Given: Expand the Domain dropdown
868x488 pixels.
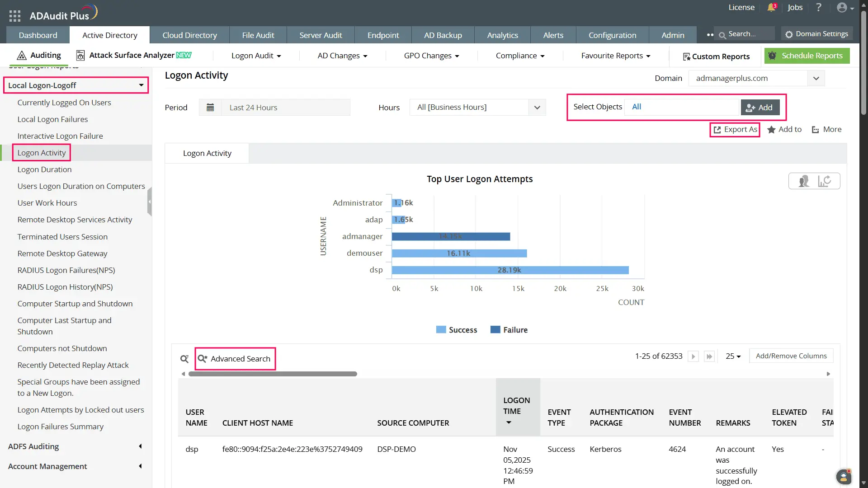Looking at the screenshot, I should 816,78.
